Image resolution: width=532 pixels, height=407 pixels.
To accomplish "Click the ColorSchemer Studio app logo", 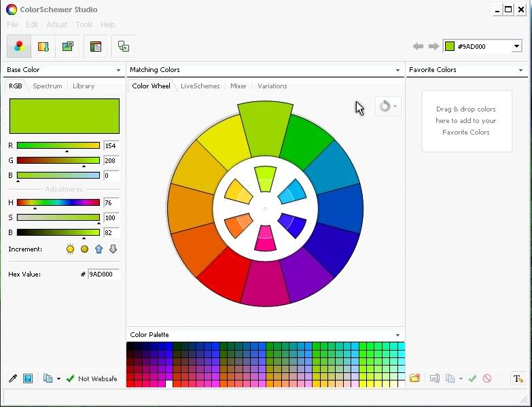I will 11,9.
